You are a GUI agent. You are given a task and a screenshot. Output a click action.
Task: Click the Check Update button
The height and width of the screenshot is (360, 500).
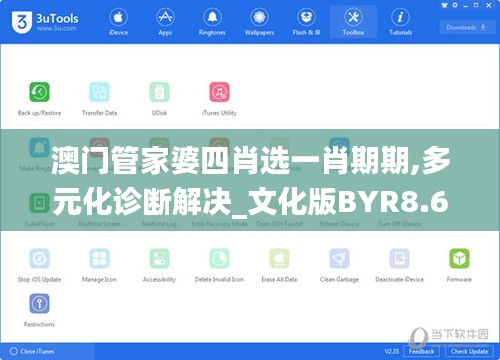tap(469, 351)
